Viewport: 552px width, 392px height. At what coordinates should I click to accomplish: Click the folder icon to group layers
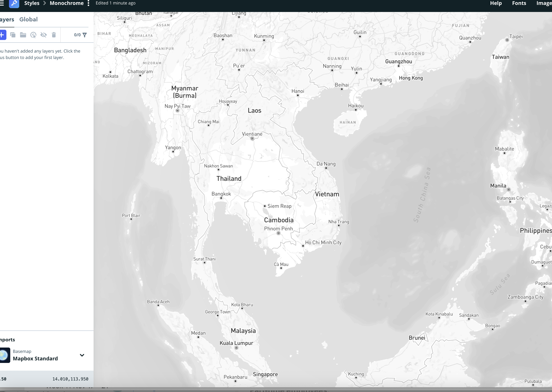(23, 35)
